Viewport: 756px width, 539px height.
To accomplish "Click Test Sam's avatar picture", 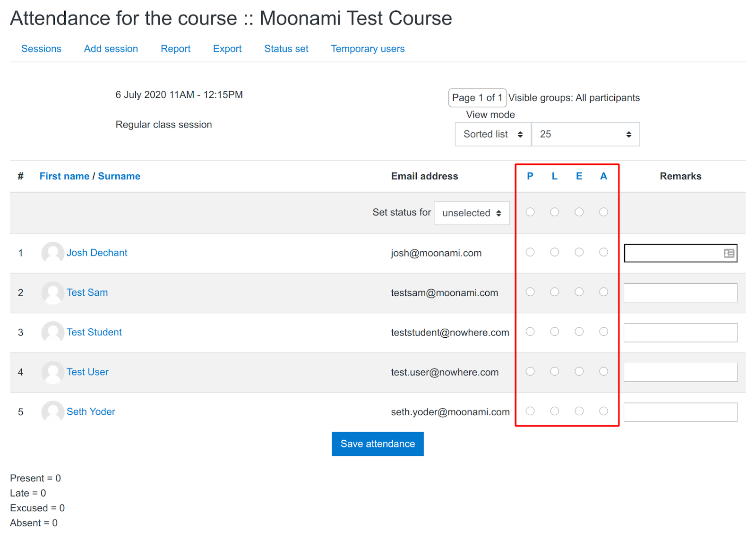I will pos(52,292).
